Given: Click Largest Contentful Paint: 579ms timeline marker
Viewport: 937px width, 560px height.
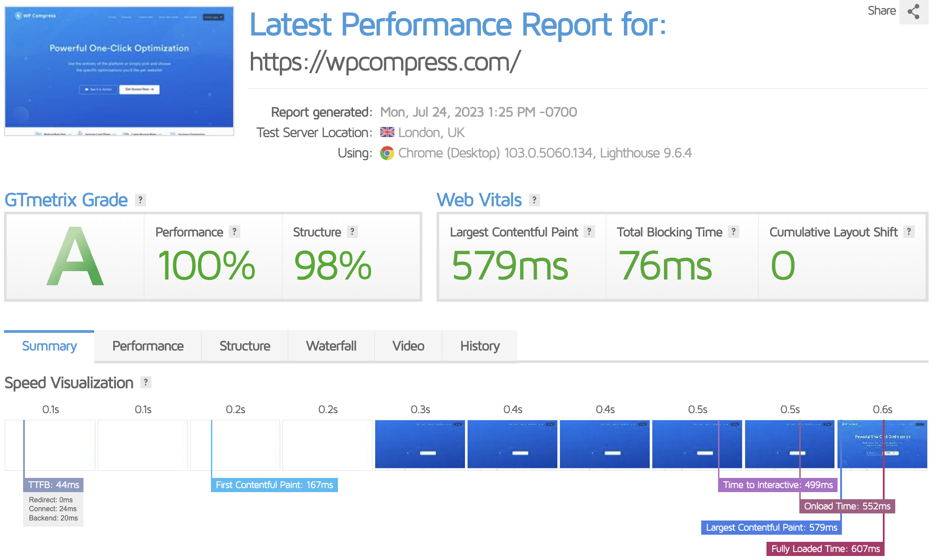Looking at the screenshot, I should pyautogui.click(x=771, y=528).
